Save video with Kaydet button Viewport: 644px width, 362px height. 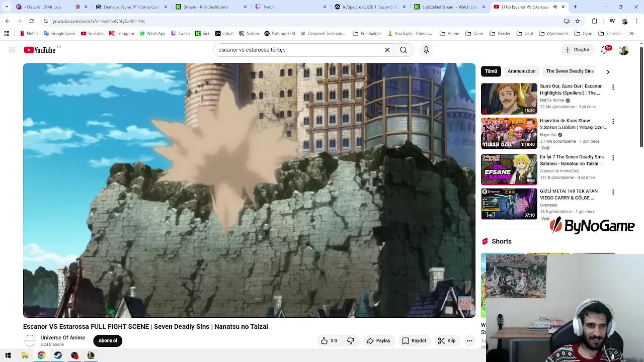click(x=414, y=341)
